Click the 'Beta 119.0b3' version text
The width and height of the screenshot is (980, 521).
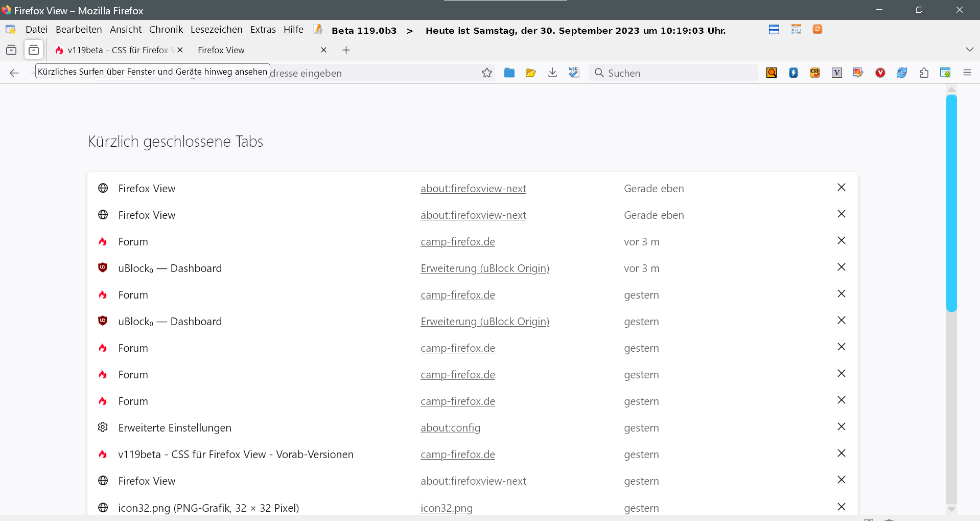(x=364, y=31)
